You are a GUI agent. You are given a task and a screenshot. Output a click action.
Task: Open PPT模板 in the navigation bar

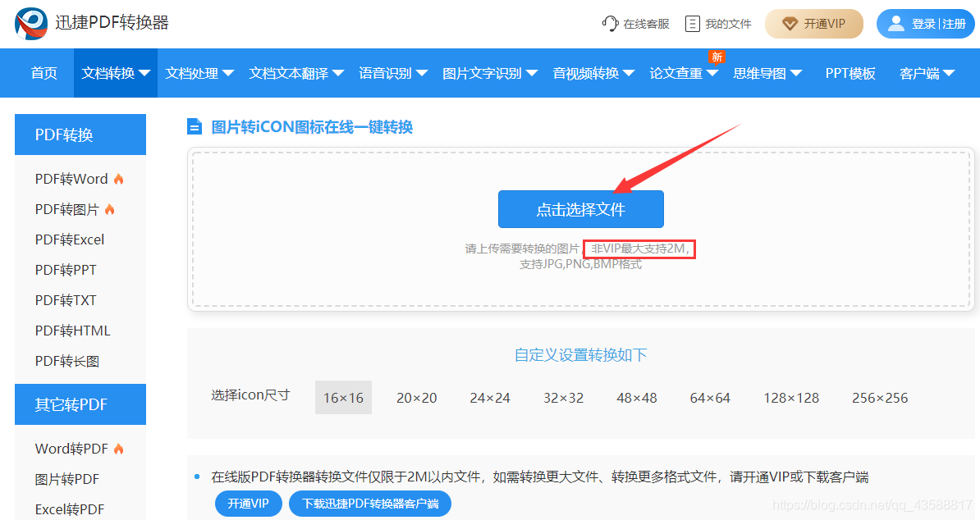[850, 73]
